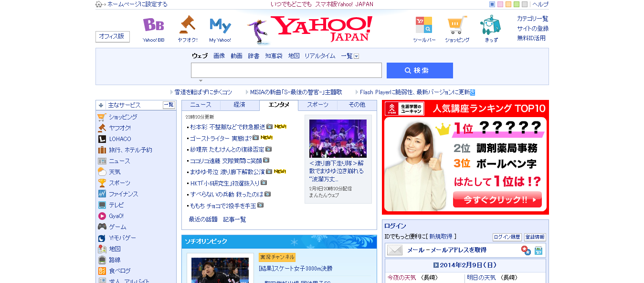Select リアルタイム search type

pos(320,56)
